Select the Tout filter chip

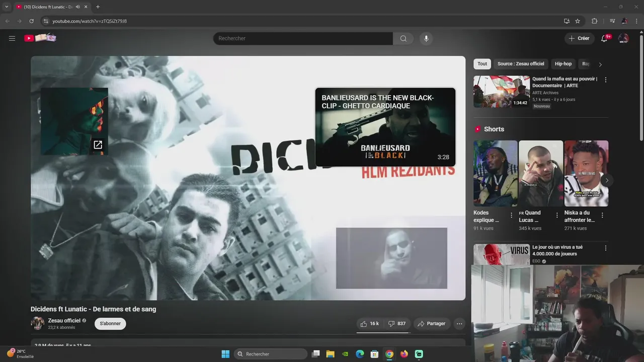[x=482, y=64]
